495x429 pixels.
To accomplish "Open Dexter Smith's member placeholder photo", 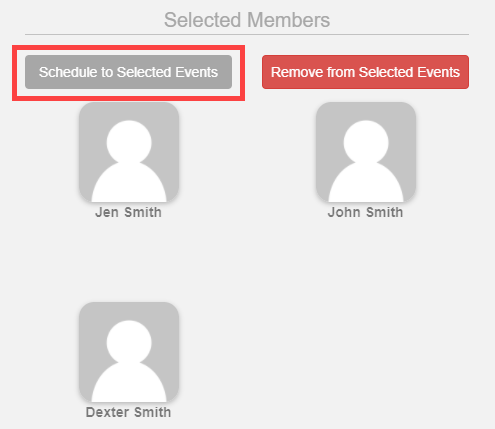I will tap(129, 352).
